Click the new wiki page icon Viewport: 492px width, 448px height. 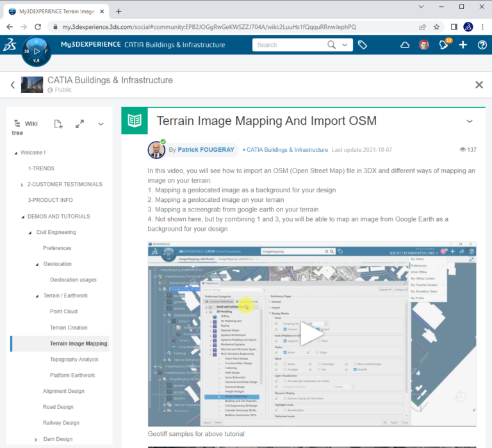(58, 124)
